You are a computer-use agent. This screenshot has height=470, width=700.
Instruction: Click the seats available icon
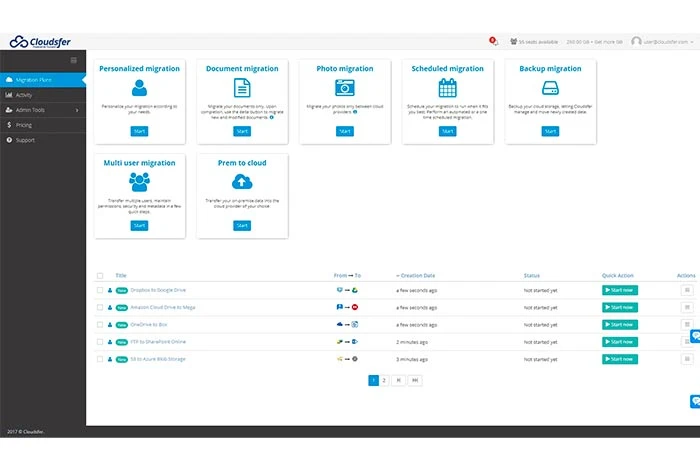pos(513,42)
